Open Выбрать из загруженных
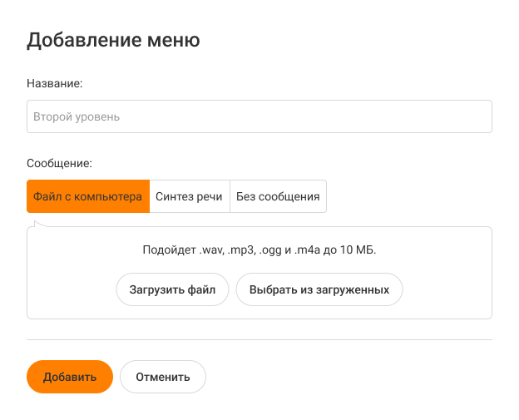Screen dimensions: 519x420 (319, 290)
